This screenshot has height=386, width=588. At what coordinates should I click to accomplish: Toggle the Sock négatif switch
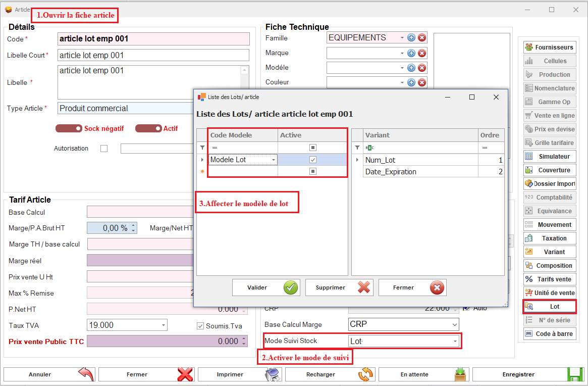point(69,128)
